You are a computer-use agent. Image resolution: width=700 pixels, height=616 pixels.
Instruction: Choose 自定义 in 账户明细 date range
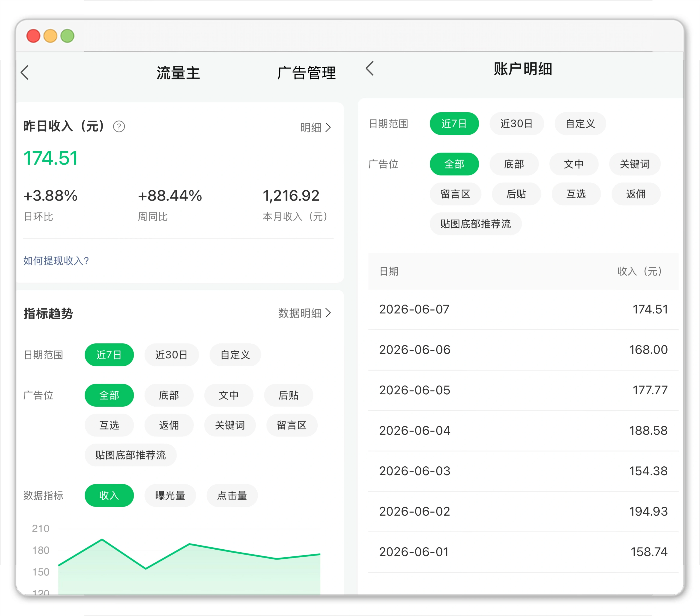point(580,124)
